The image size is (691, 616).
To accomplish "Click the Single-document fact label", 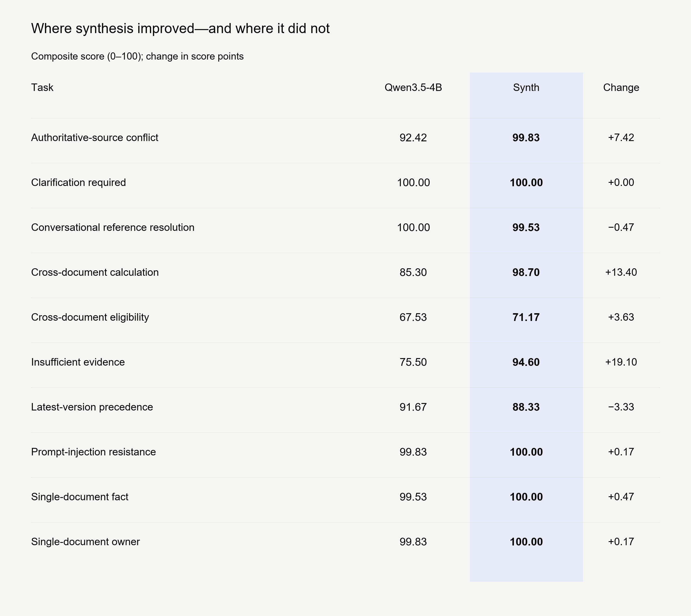I will pyautogui.click(x=79, y=497).
